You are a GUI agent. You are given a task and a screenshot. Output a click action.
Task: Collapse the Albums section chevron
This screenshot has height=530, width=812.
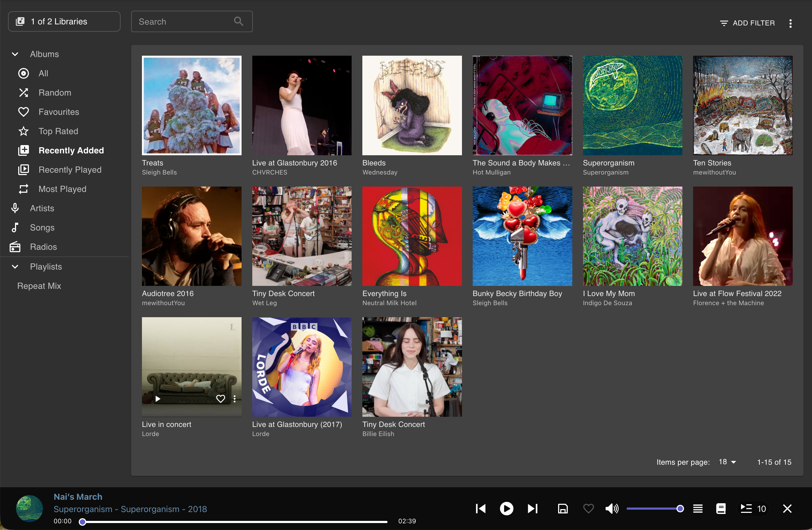15,54
